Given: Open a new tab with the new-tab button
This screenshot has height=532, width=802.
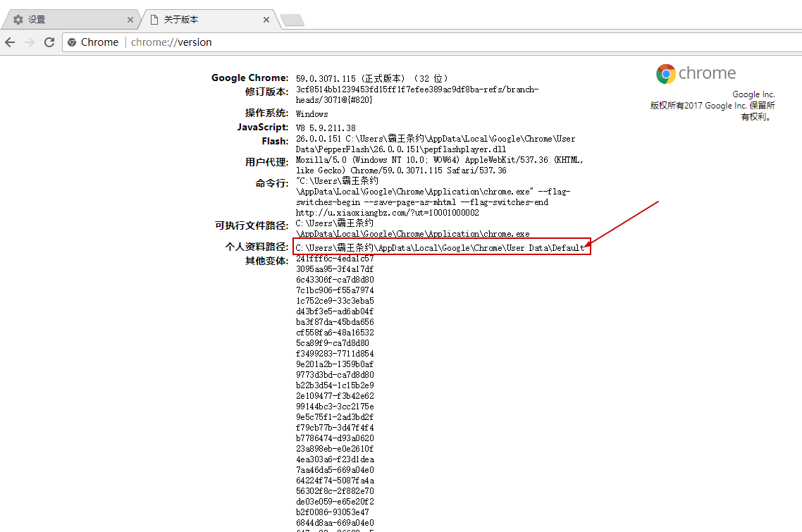Looking at the screenshot, I should [x=292, y=20].
